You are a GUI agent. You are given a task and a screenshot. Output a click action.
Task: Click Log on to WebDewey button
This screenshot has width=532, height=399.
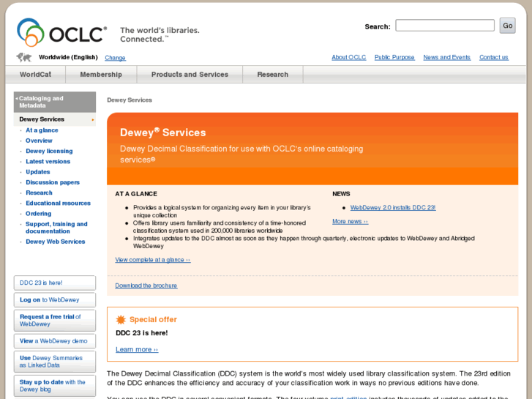point(55,300)
